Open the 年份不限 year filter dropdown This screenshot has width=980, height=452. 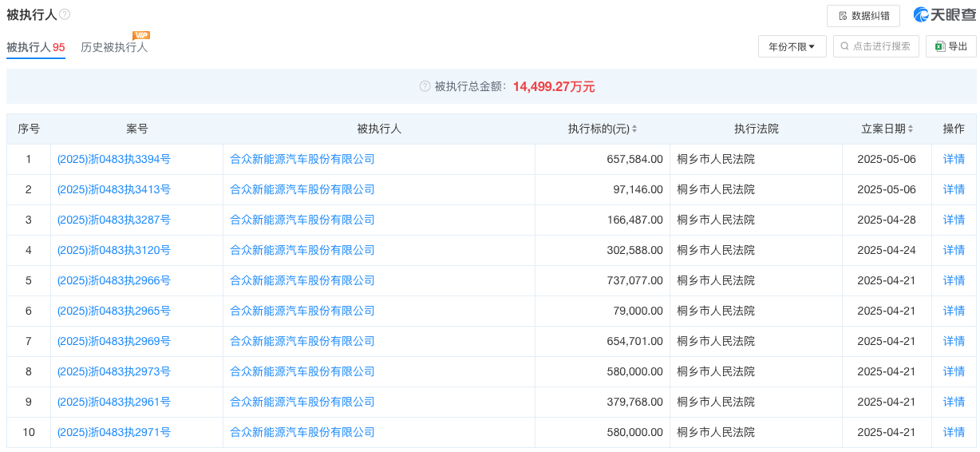(x=792, y=46)
